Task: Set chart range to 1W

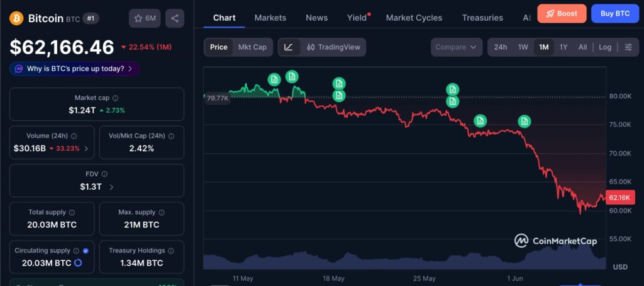Action: 523,47
